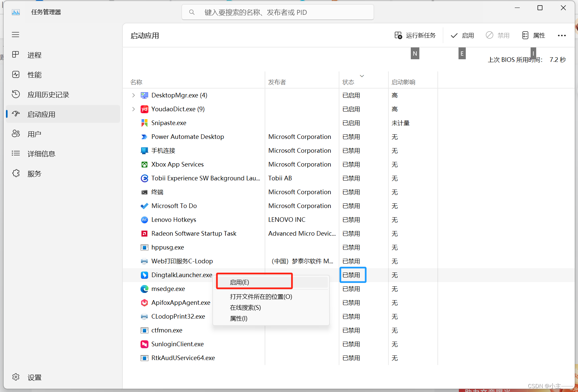This screenshot has width=578, height=392.
Task: Switch to the Performance (性能) page
Action: tap(63, 75)
